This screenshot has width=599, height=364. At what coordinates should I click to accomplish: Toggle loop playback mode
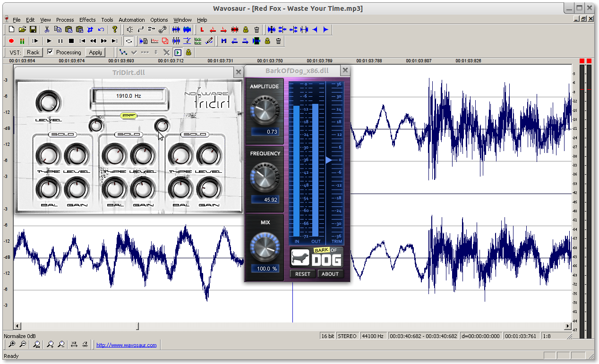[128, 41]
